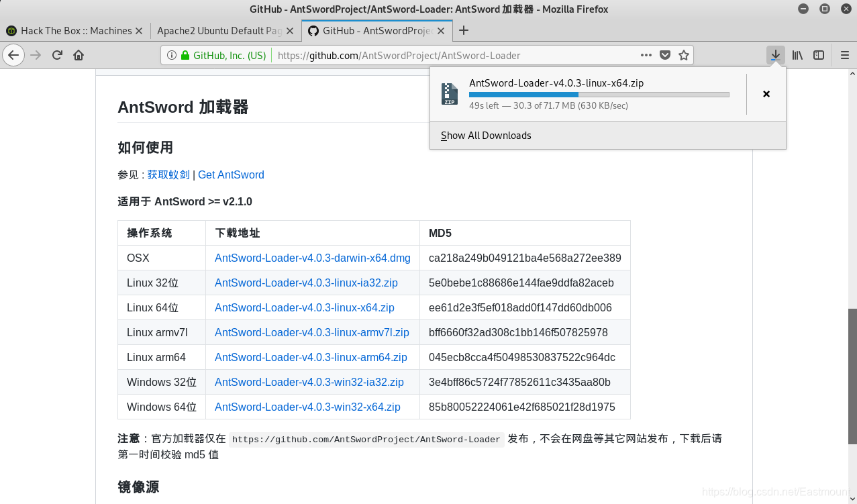The width and height of the screenshot is (857, 504).
Task: Click the inline code URL github.com/AntSwordProject/AntSword-Loader
Action: click(366, 440)
